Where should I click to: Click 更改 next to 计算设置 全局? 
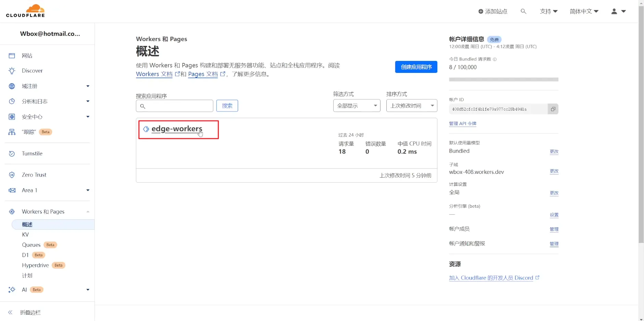(x=554, y=193)
